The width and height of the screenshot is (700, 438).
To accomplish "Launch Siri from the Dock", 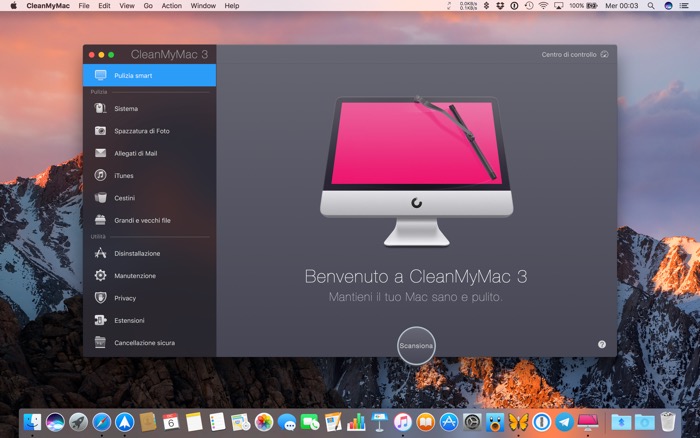I will click(x=55, y=422).
